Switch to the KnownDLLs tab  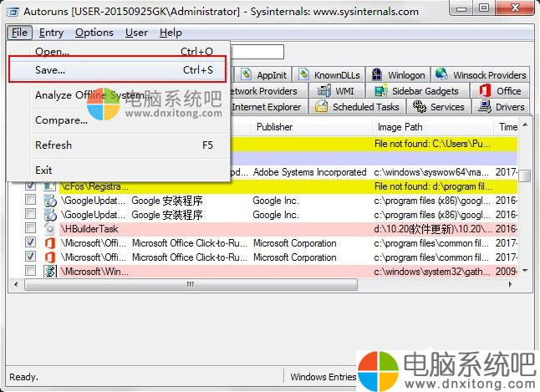tap(329, 74)
